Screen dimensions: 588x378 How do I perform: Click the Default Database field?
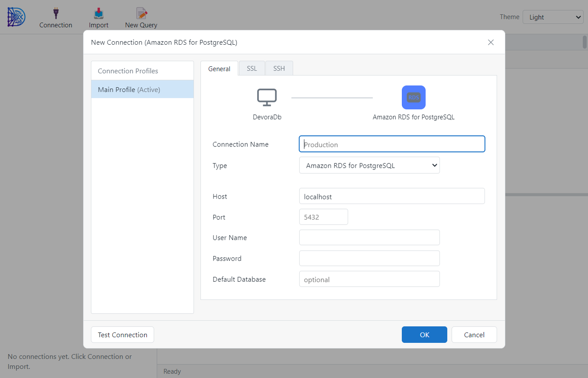coord(369,279)
